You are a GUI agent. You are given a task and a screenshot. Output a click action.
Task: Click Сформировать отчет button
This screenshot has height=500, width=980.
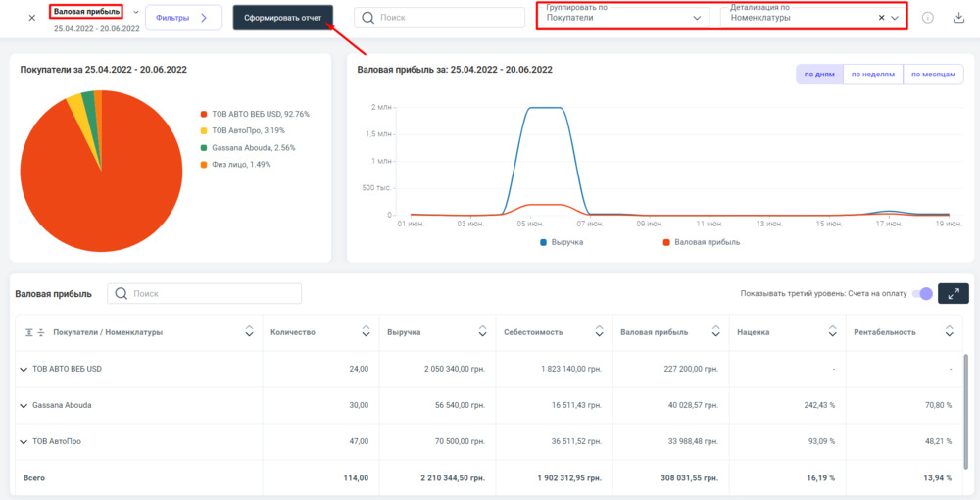pyautogui.click(x=282, y=18)
